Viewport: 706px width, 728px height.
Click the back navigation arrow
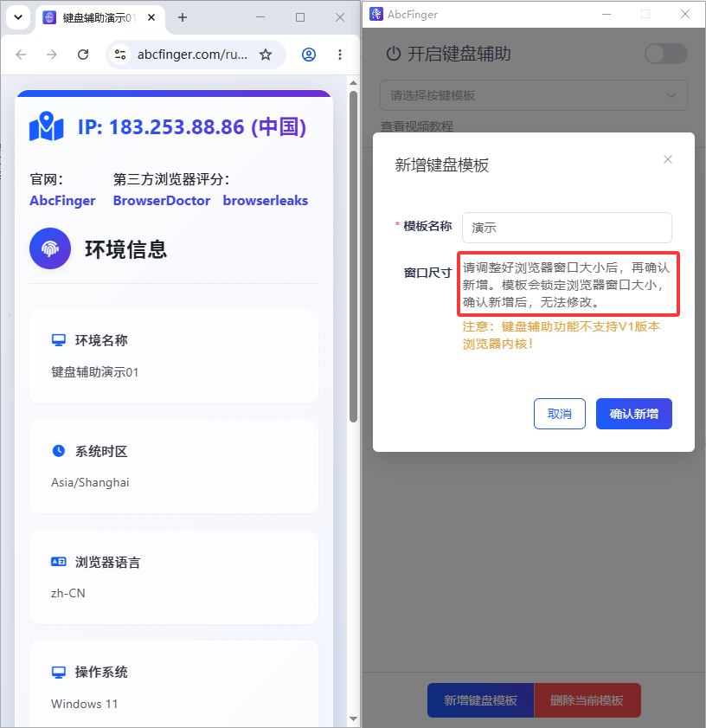(x=21, y=55)
